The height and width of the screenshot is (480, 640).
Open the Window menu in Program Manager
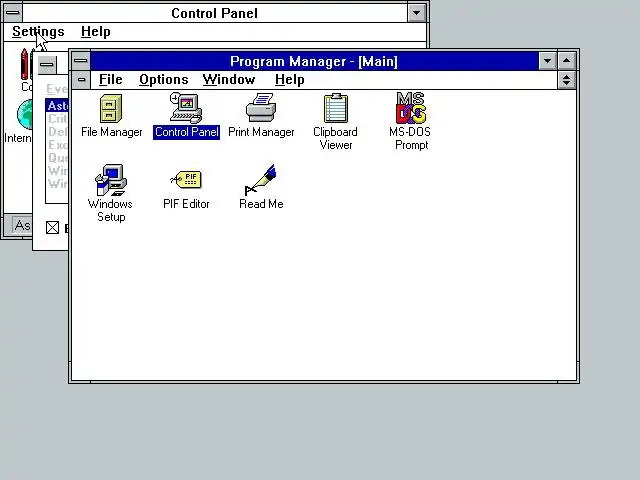point(229,80)
